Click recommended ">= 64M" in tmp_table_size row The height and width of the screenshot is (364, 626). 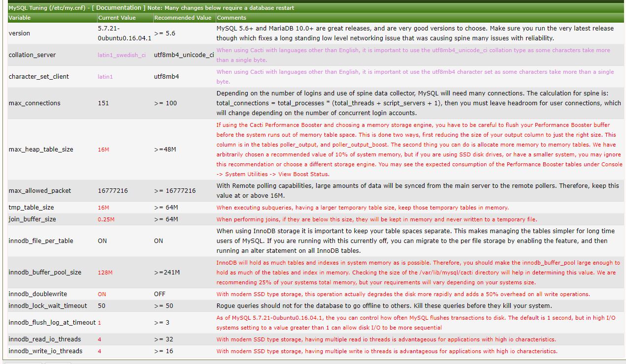click(166, 208)
